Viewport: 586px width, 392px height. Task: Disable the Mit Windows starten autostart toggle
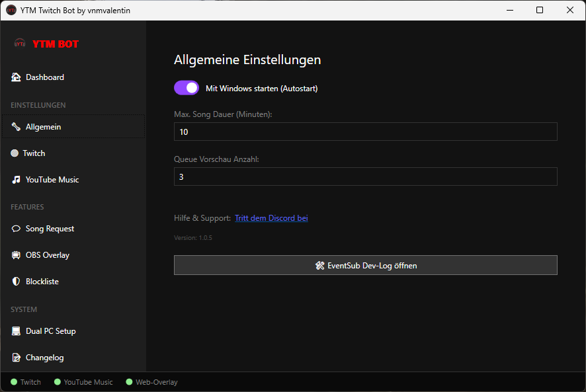(187, 88)
